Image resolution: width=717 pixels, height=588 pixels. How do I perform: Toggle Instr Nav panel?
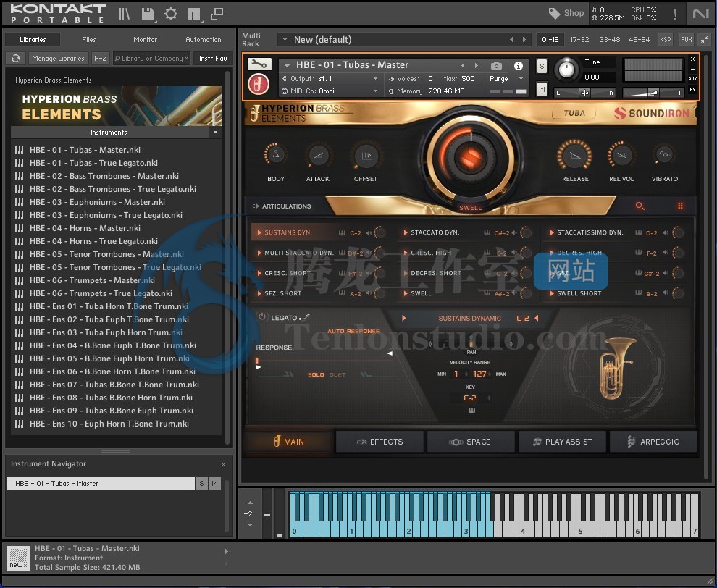(213, 59)
